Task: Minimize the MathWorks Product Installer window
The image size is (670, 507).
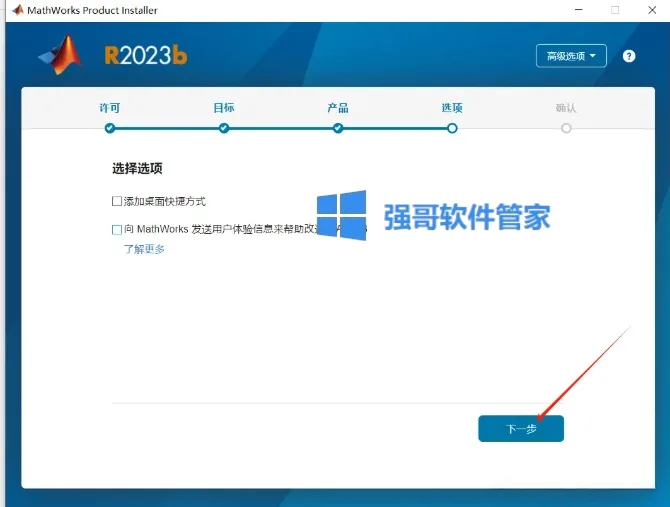Action: pos(579,10)
